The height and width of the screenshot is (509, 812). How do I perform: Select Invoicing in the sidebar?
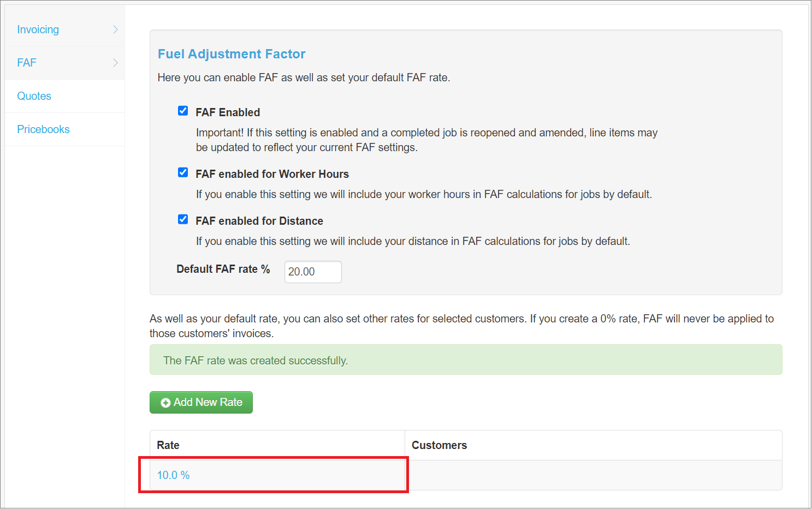point(38,29)
